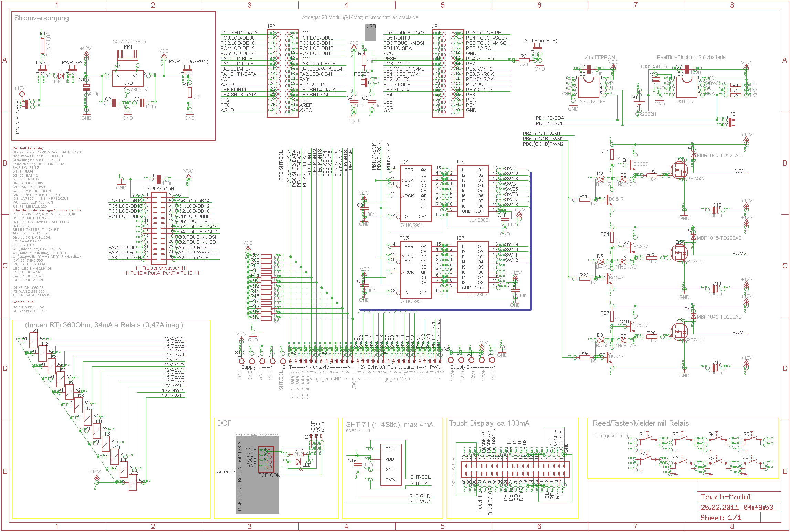Image resolution: width=790 pixels, height=532 pixels.
Task: Select the IC4 74HC595 shift register
Action: [415, 193]
